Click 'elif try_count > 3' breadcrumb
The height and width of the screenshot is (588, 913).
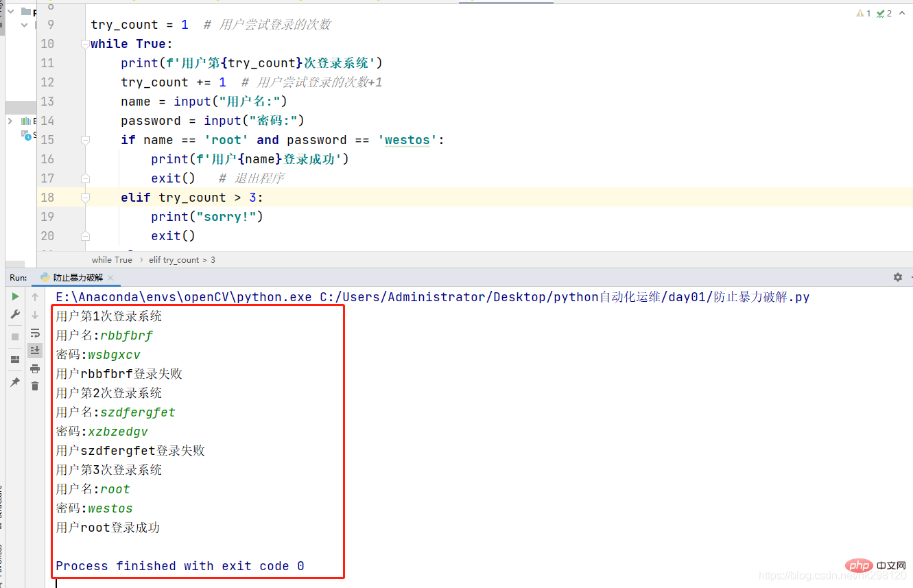[x=182, y=260]
